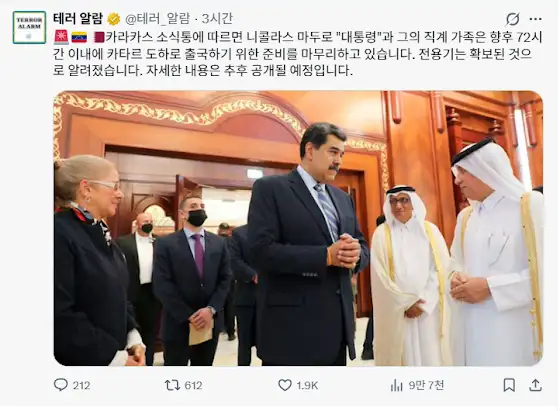This screenshot has height=411, width=560.
Task: Open the view analytics bar chart icon
Action: tap(396, 385)
